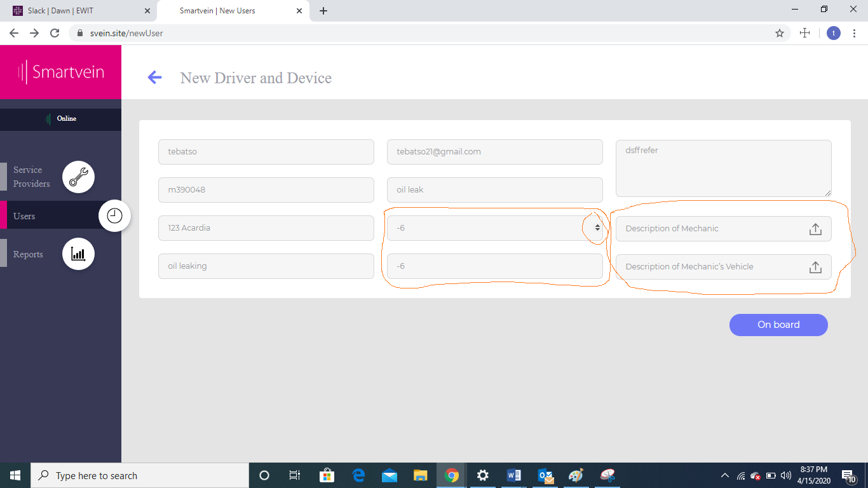Click the tebatso name input field
Screen dimensions: 868x488
(x=266, y=152)
